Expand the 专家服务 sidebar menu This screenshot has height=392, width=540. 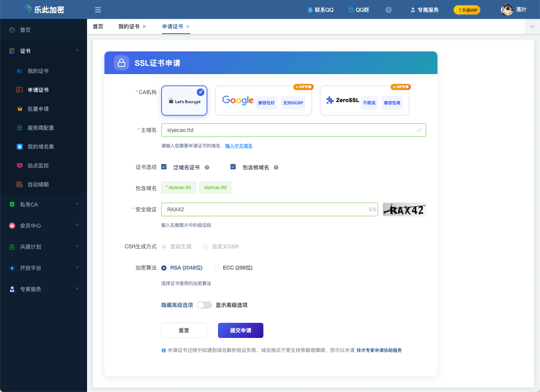(44, 289)
